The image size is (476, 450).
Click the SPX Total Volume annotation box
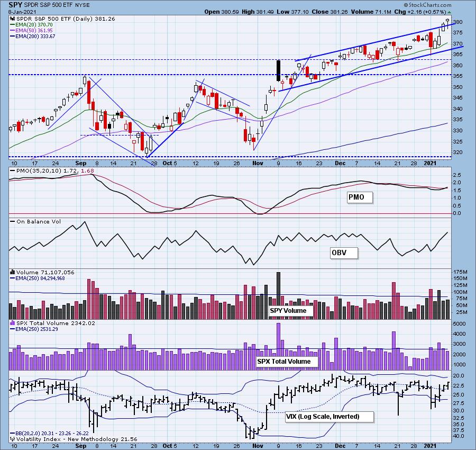287,361
